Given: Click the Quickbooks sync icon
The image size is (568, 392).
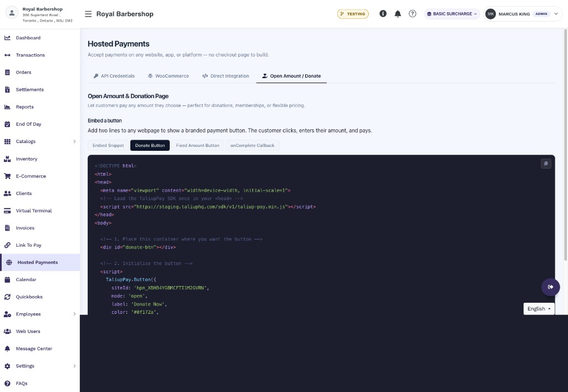Looking at the screenshot, I should click(x=7, y=297).
